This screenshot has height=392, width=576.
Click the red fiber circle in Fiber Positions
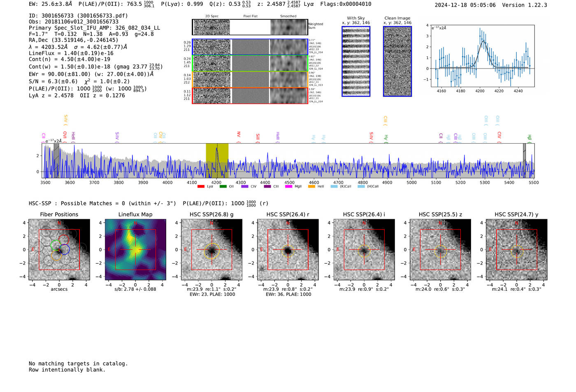pos(64,240)
